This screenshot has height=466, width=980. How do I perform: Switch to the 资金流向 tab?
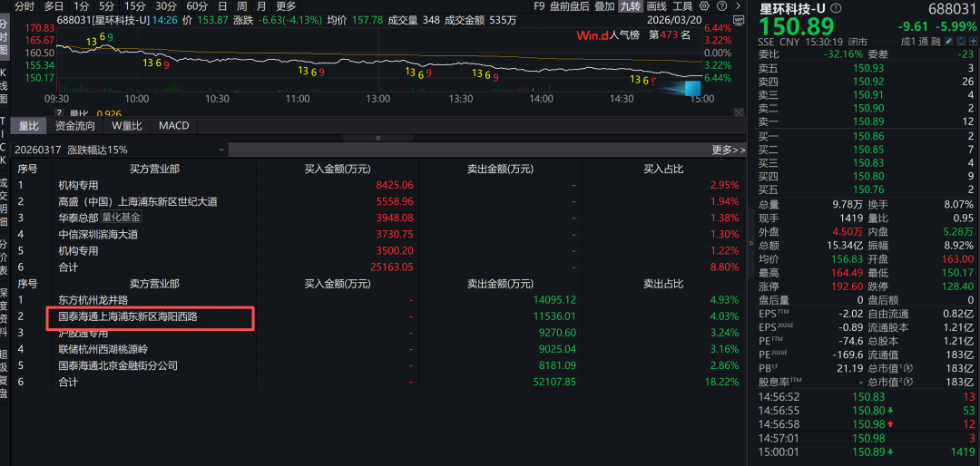click(x=75, y=126)
